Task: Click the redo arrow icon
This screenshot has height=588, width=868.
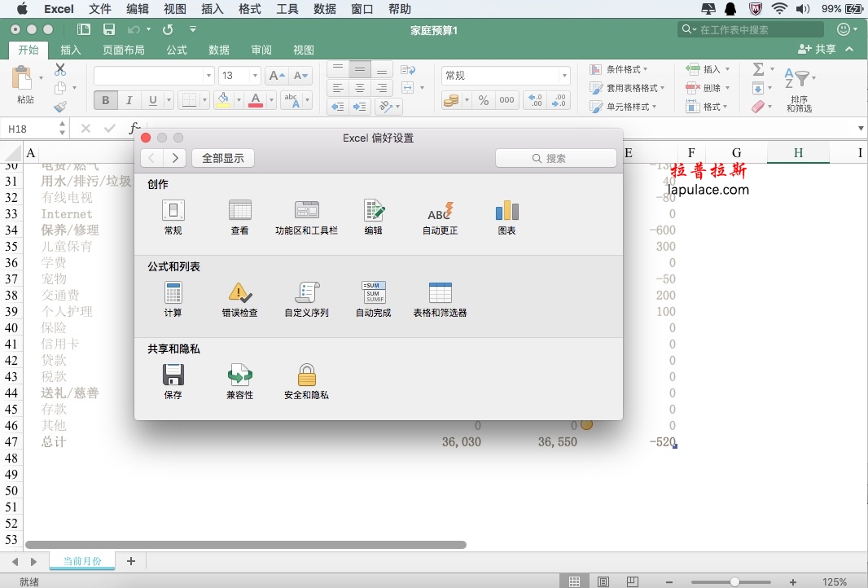Action: tap(168, 29)
